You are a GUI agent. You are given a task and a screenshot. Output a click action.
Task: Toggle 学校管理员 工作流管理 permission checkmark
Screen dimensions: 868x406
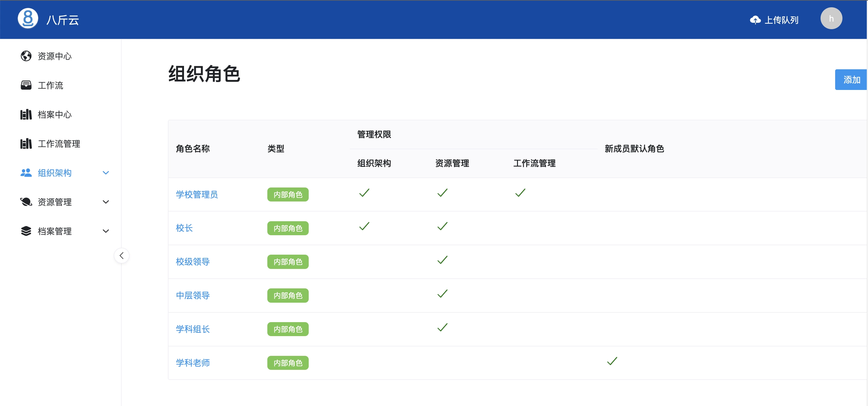coord(520,193)
